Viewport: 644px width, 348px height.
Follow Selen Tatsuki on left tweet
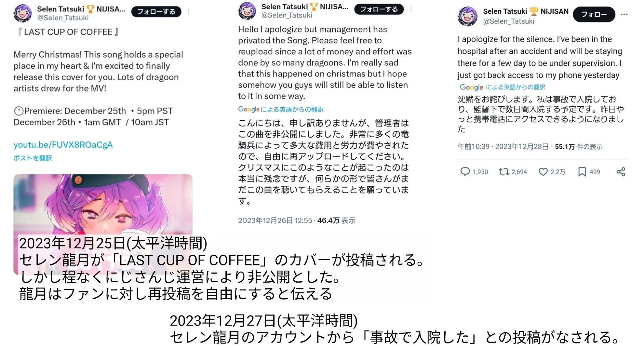156,12
